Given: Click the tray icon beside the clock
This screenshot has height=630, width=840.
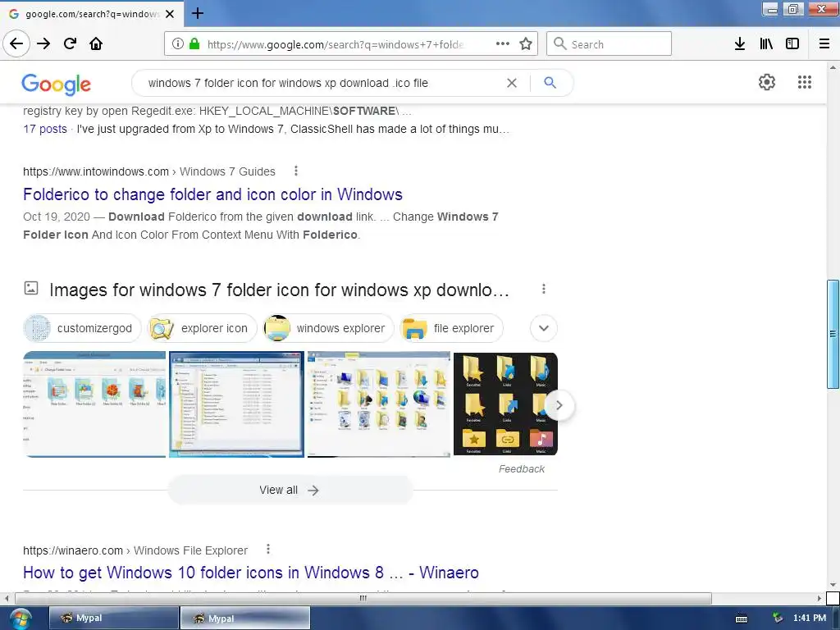Looking at the screenshot, I should click(778, 618).
